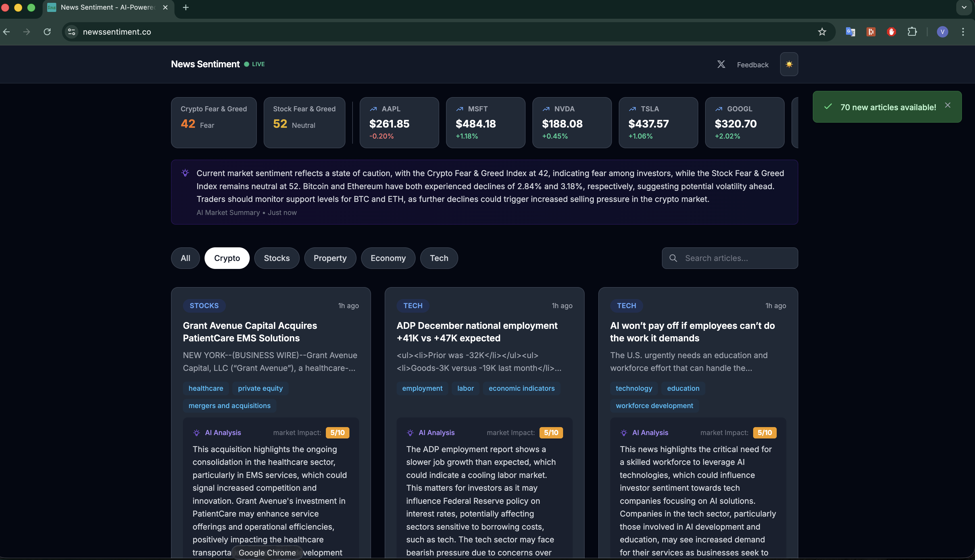
Task: Select the Stocks category filter
Action: coord(276,258)
